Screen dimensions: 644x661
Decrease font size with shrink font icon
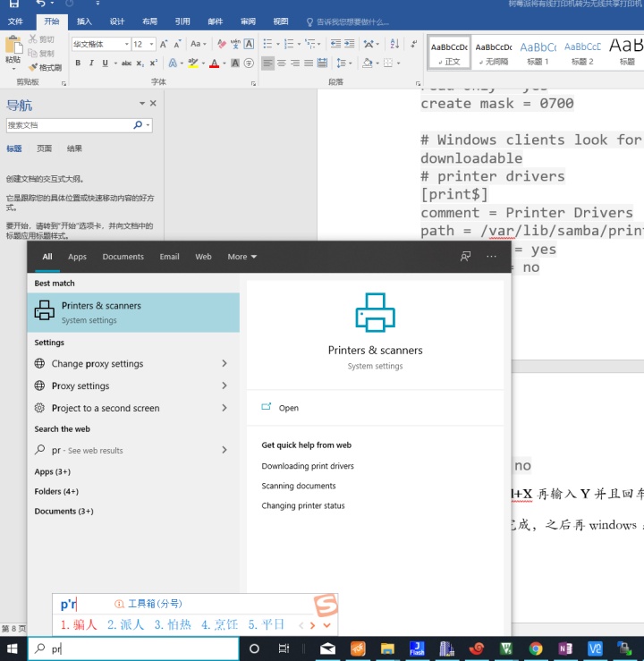click(x=177, y=44)
